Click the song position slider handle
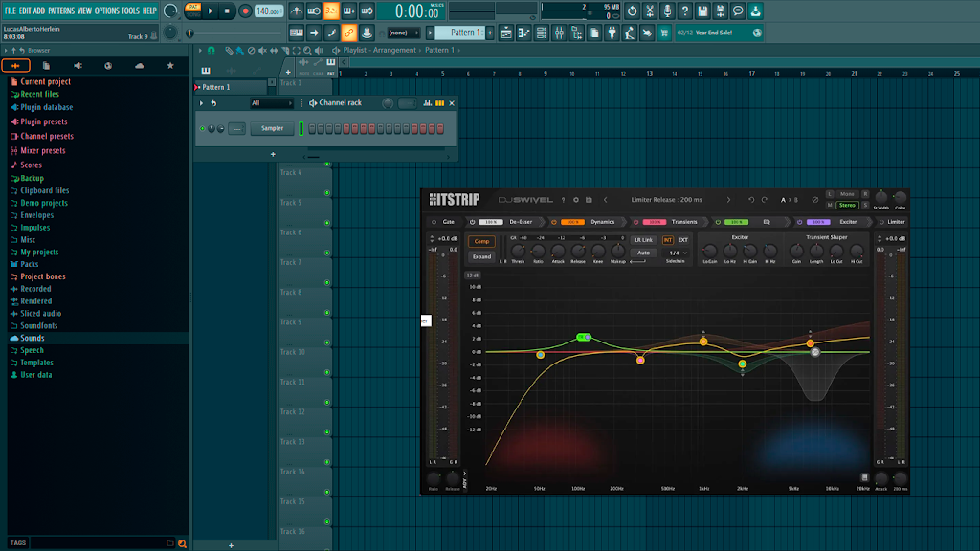The image size is (980, 551). (x=190, y=33)
